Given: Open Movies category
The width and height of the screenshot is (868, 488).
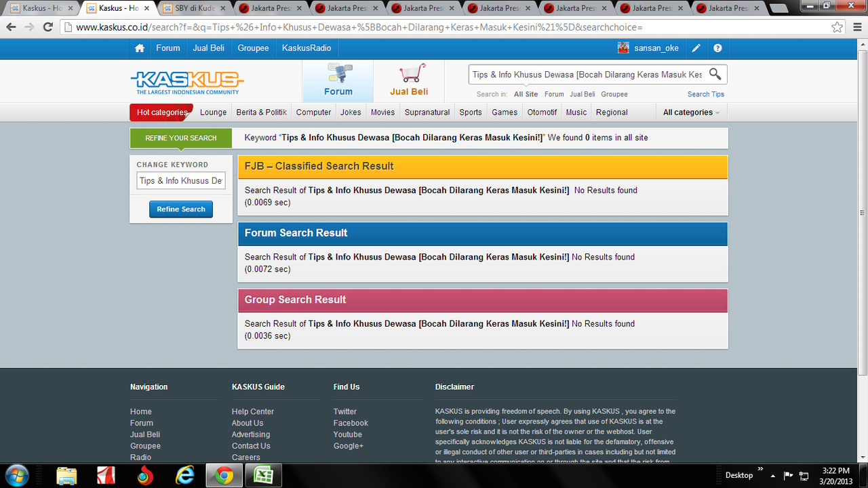Looking at the screenshot, I should point(382,113).
